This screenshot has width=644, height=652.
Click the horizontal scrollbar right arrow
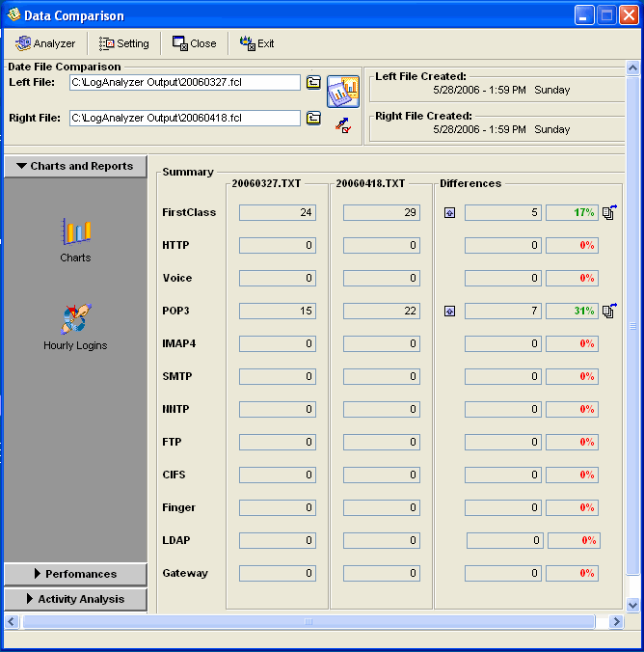(x=618, y=622)
